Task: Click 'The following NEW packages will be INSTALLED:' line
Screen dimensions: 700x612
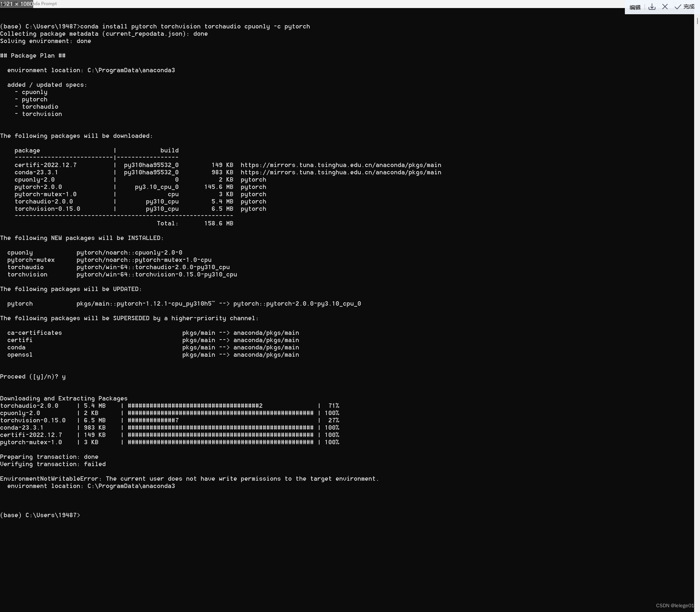Action: point(82,238)
